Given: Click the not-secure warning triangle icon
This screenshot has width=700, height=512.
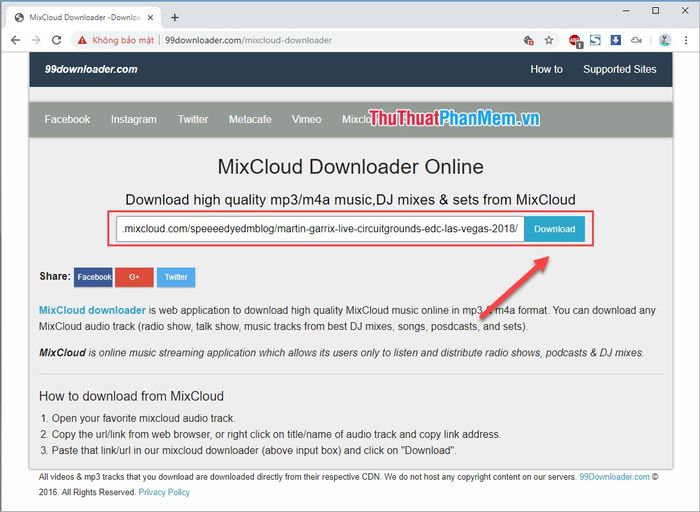Looking at the screenshot, I should pyautogui.click(x=82, y=40).
